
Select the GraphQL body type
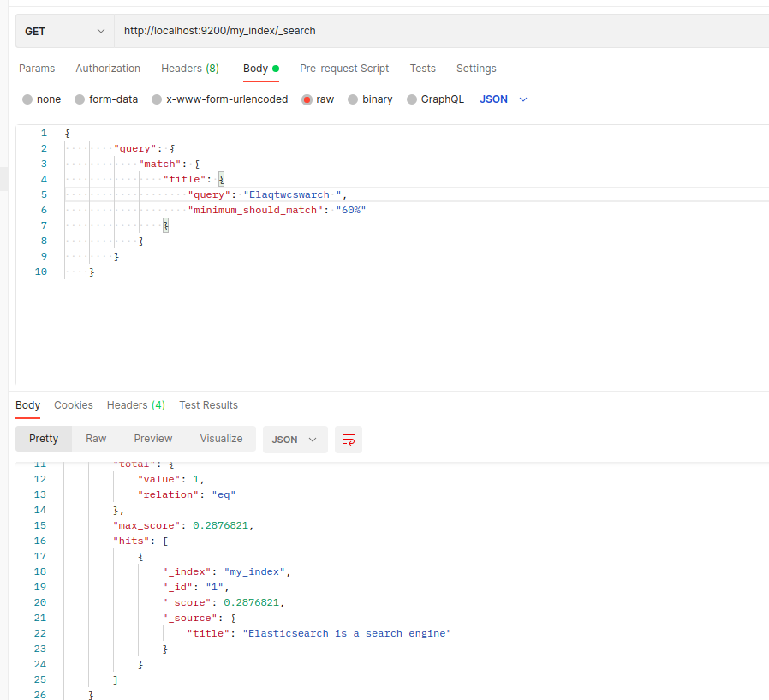435,99
